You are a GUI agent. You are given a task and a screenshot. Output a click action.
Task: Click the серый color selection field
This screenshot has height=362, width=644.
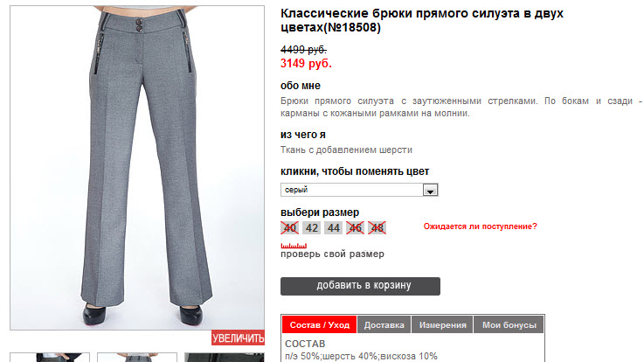(x=359, y=190)
